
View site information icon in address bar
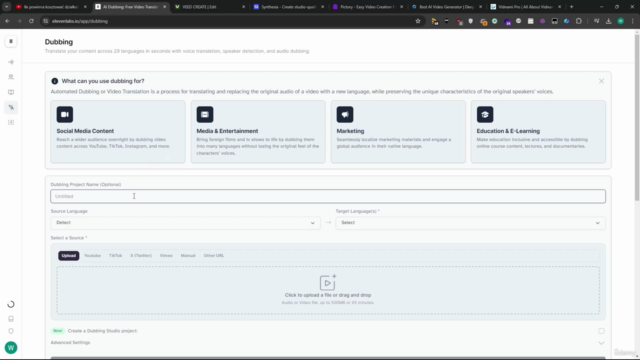click(46, 21)
